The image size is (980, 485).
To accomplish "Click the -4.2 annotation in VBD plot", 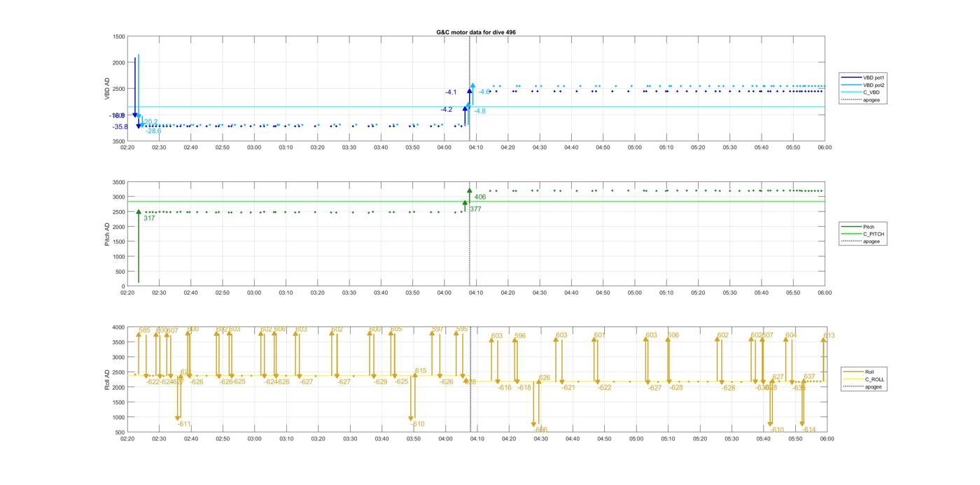I will coord(447,110).
